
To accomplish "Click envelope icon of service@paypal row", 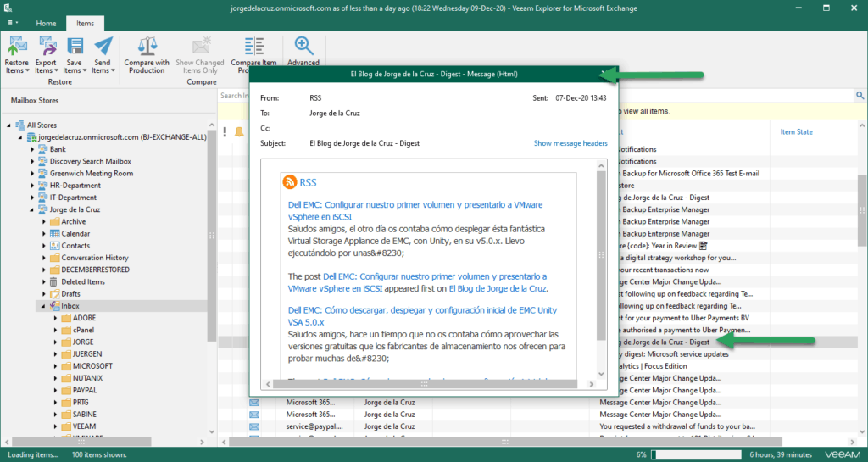I will [x=254, y=426].
